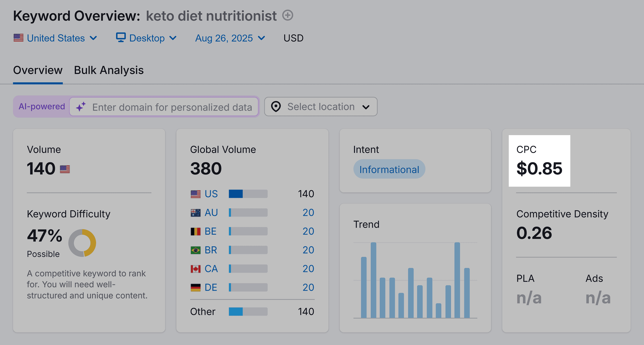Click the location pin icon
The height and width of the screenshot is (345, 644).
pyautogui.click(x=276, y=106)
